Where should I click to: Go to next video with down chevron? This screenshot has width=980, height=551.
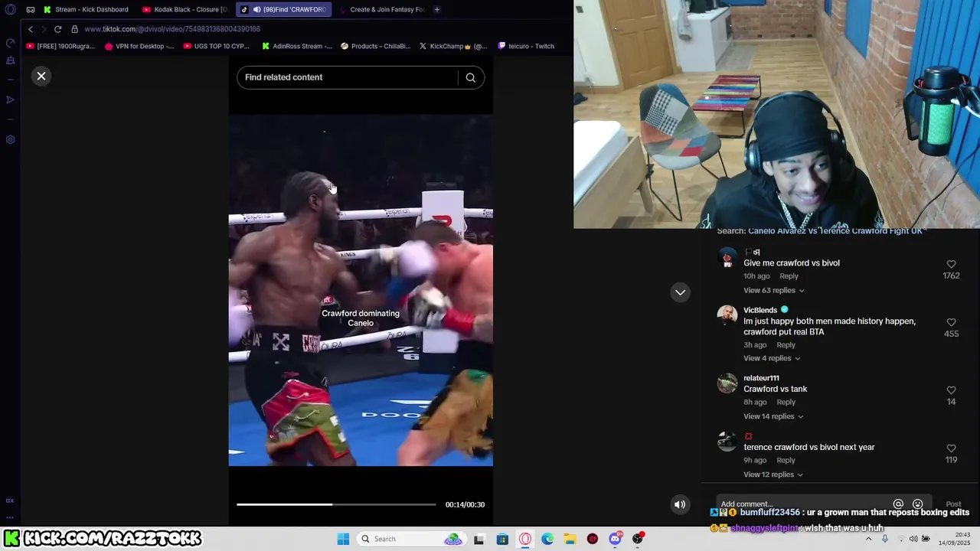680,292
